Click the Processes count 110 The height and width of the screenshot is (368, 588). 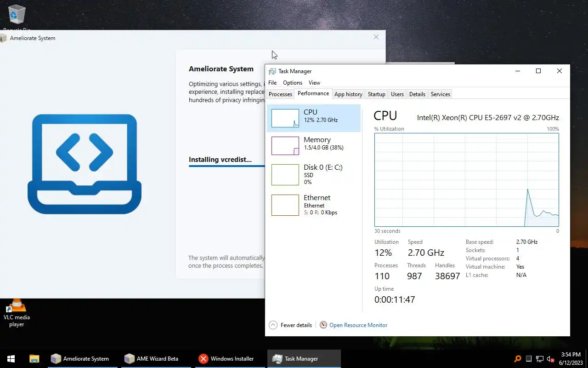click(382, 276)
